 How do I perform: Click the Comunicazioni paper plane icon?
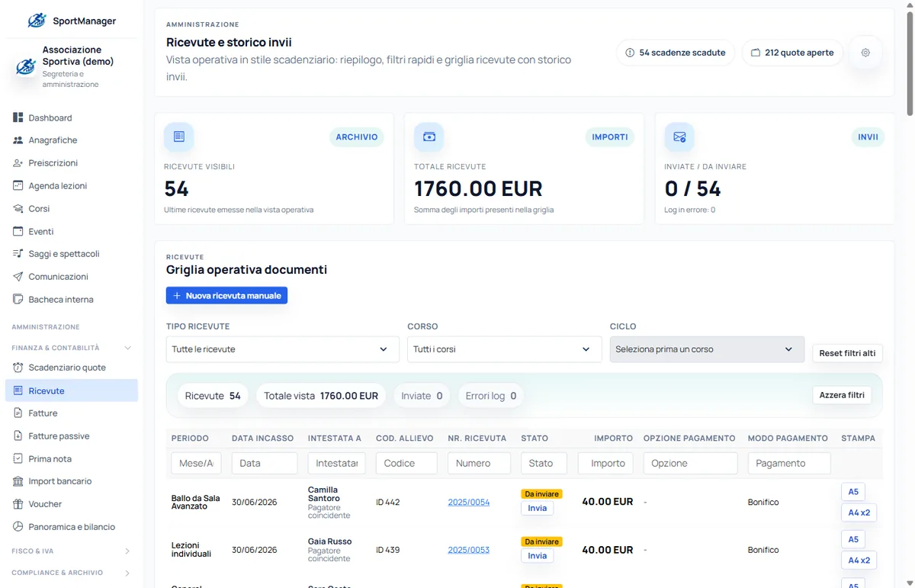pyautogui.click(x=18, y=276)
